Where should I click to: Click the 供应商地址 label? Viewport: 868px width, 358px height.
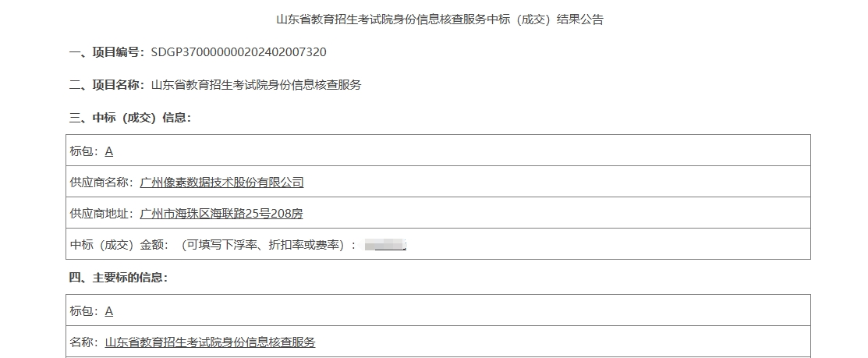(101, 214)
